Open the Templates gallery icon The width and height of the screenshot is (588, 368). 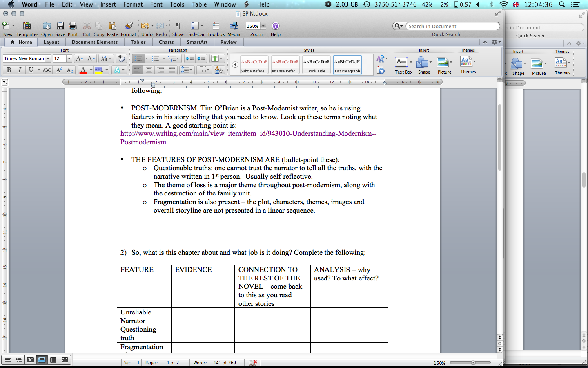[27, 26]
